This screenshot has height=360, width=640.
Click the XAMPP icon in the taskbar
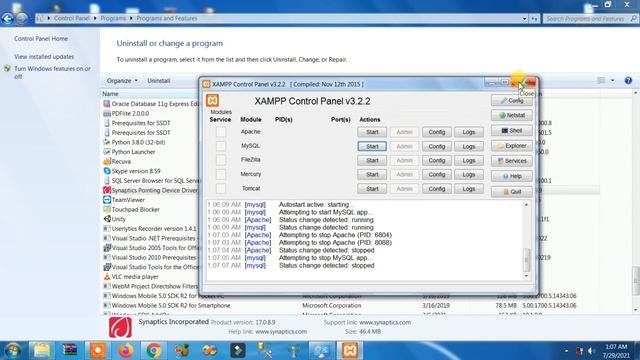click(350, 351)
